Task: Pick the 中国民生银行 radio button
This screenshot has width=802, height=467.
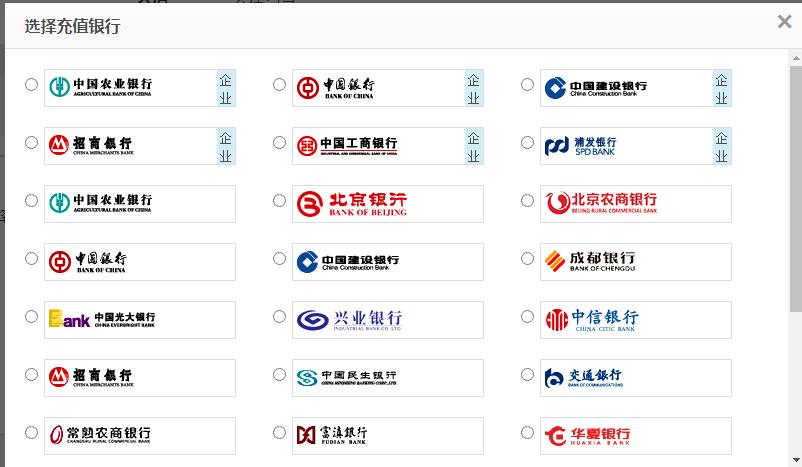Action: click(x=279, y=374)
